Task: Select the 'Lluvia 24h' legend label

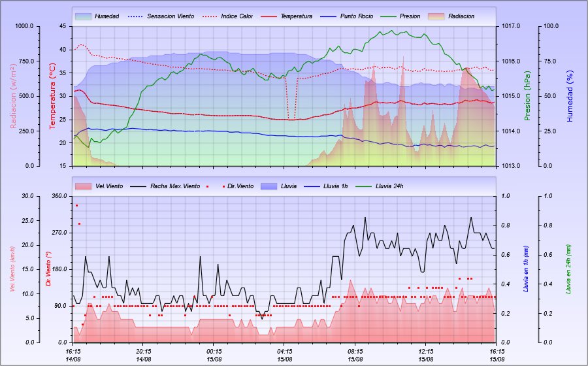Action: pos(389,186)
